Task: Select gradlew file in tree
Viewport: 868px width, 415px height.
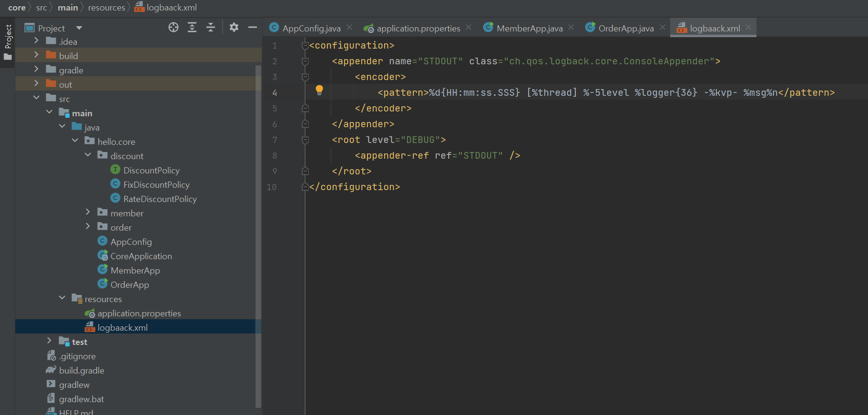Action: [x=74, y=385]
